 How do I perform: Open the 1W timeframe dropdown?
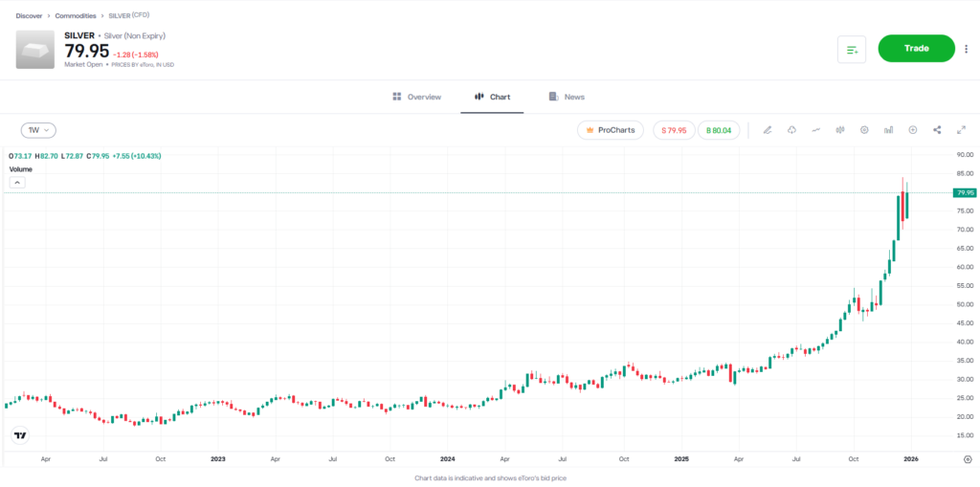tap(39, 130)
